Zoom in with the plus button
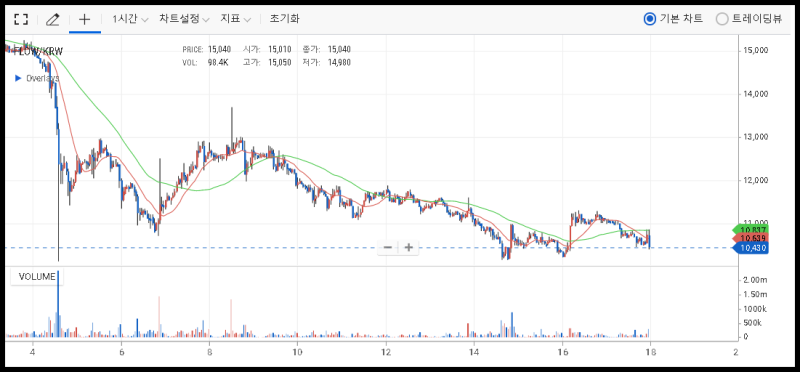Image resolution: width=800 pixels, height=372 pixels. point(408,247)
